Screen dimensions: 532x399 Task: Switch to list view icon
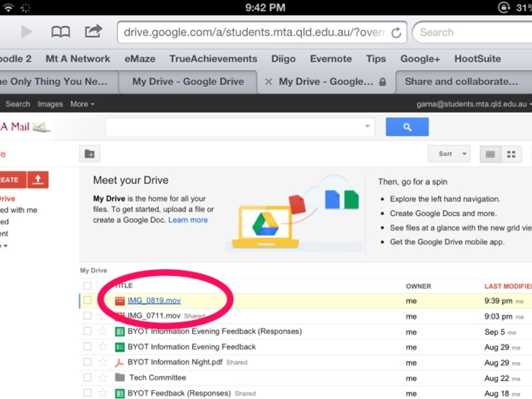tap(490, 154)
